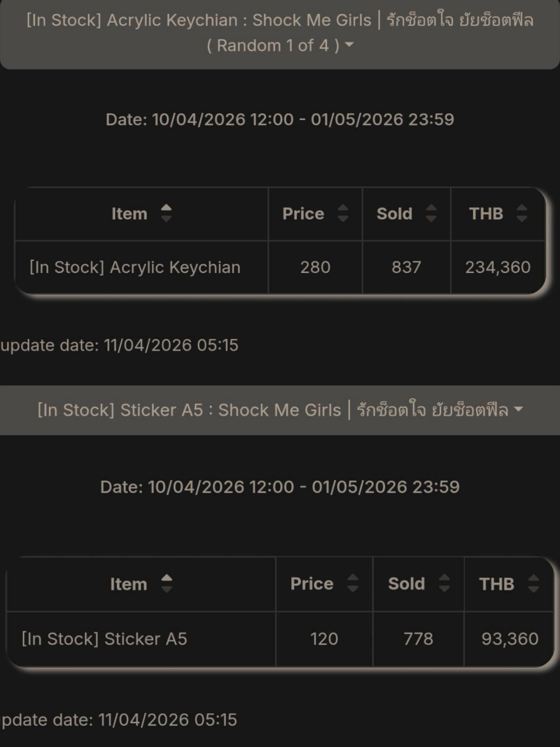Screen dimensions: 560x747
Task: Select the [In Stock] Sticker A5 row
Action: click(x=105, y=639)
